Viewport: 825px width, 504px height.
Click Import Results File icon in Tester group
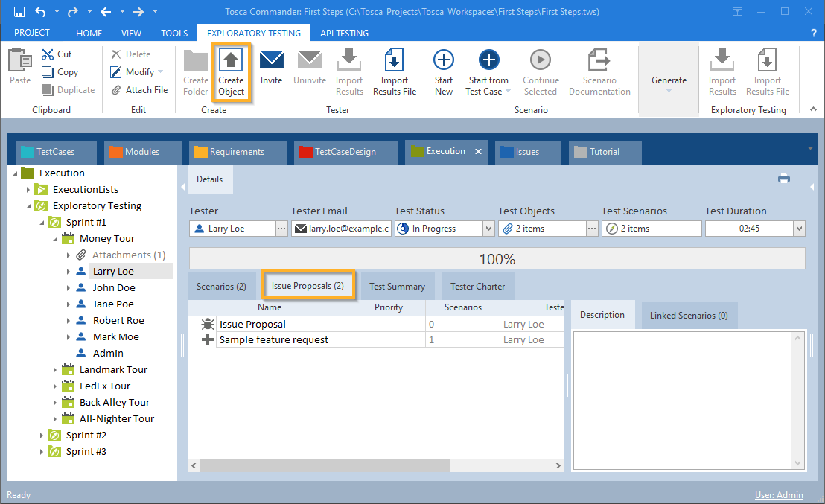[x=394, y=61]
